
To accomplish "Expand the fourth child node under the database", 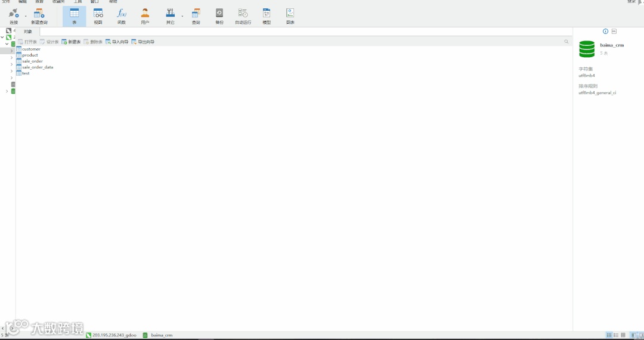I will click(x=11, y=71).
